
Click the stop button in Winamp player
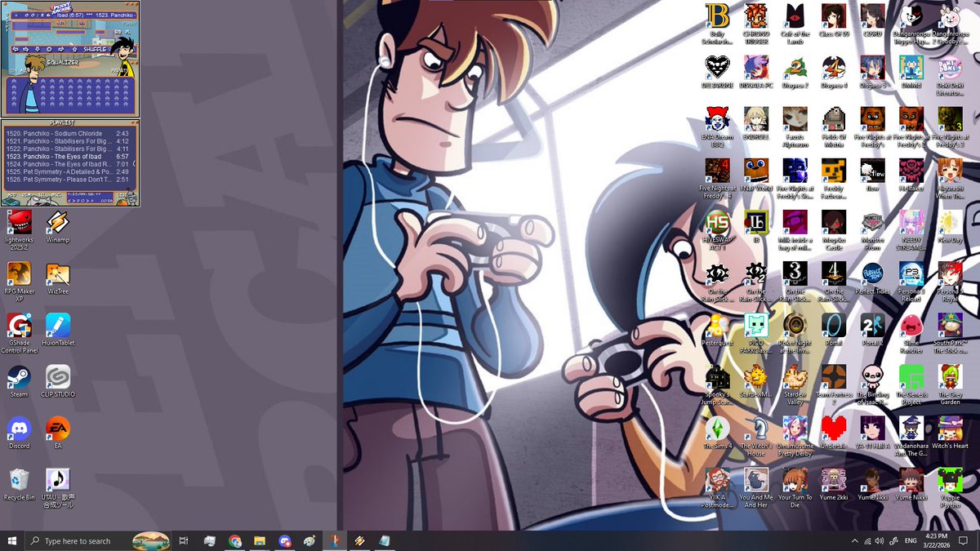pos(49,49)
